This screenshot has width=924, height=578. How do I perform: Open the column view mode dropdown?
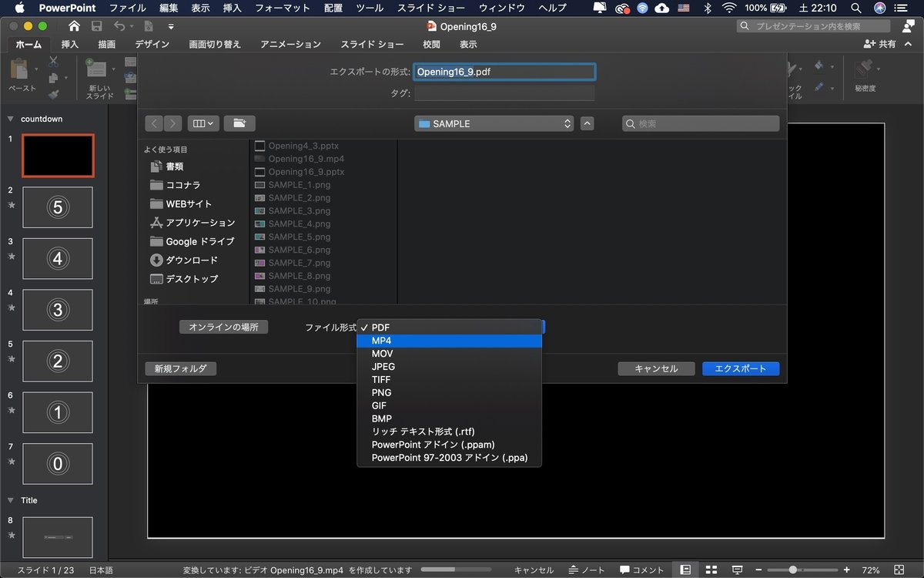(203, 123)
